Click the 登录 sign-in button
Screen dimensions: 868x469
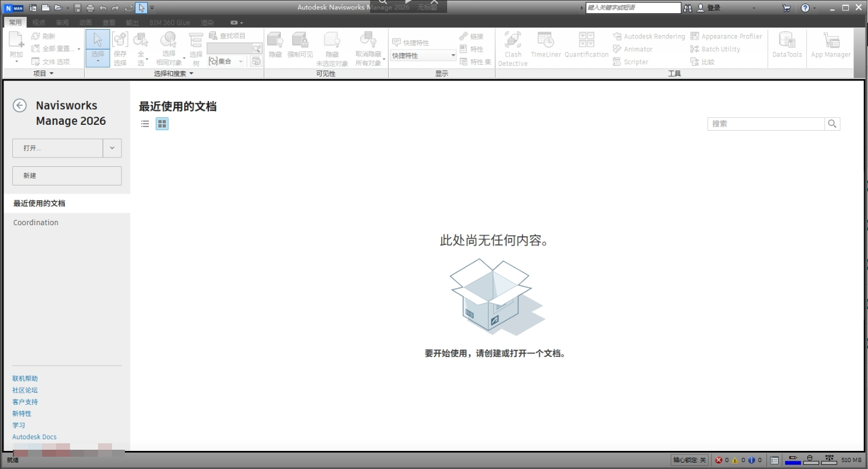point(709,8)
